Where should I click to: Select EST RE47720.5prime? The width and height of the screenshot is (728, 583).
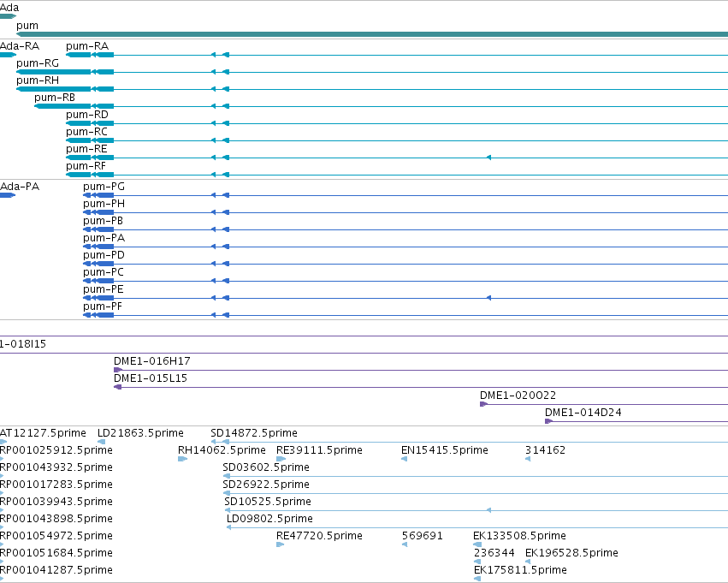319,537
